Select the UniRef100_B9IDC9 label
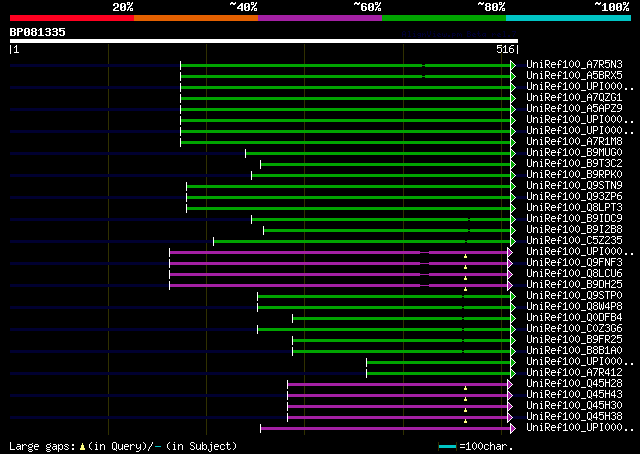This screenshot has width=640, height=454. [574, 219]
